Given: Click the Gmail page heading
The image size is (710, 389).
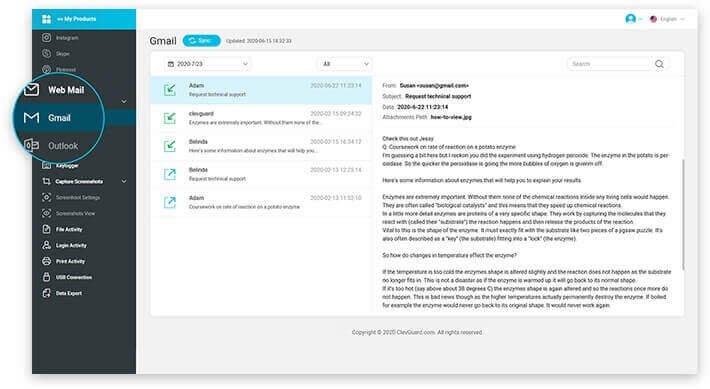Looking at the screenshot, I should click(x=163, y=41).
